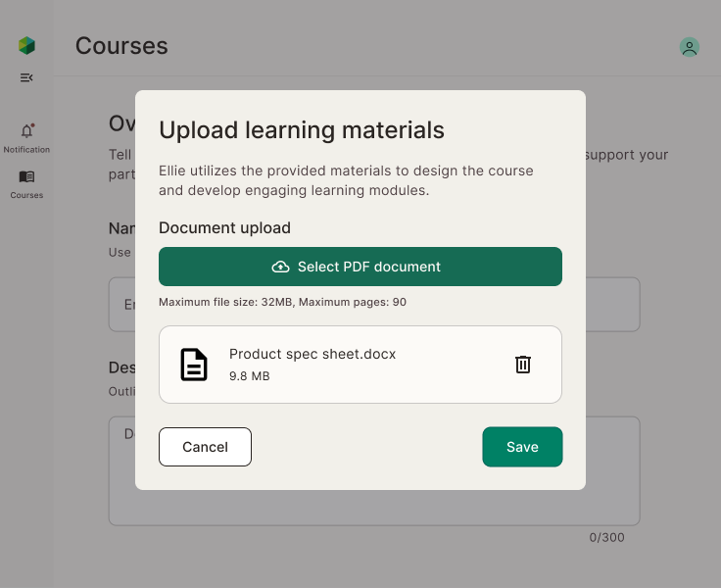Click the cloud upload icon

pyautogui.click(x=281, y=267)
